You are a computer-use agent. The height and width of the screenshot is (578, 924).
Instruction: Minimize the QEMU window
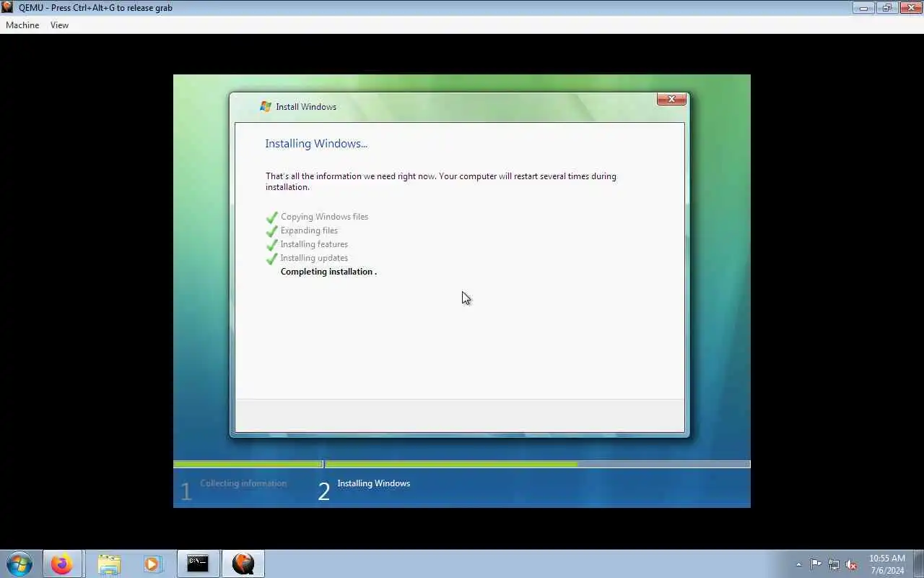pos(863,8)
